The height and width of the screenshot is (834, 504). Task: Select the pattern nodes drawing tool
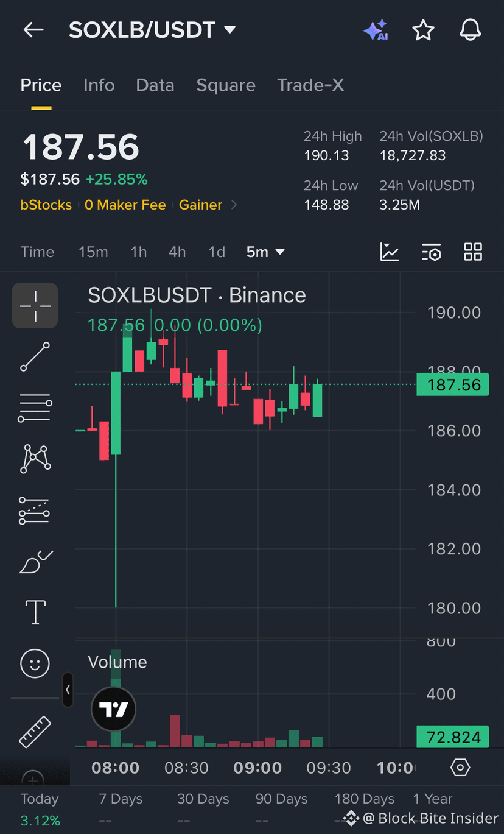coord(35,459)
